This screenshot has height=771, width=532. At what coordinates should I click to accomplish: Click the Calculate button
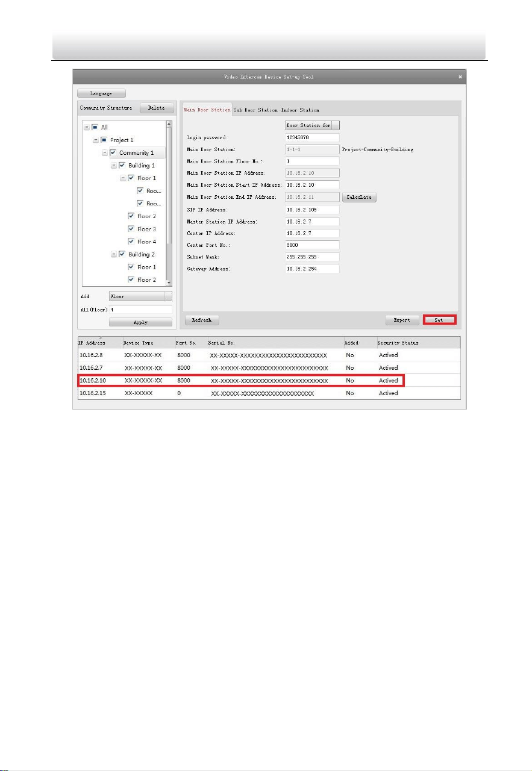tap(360, 198)
